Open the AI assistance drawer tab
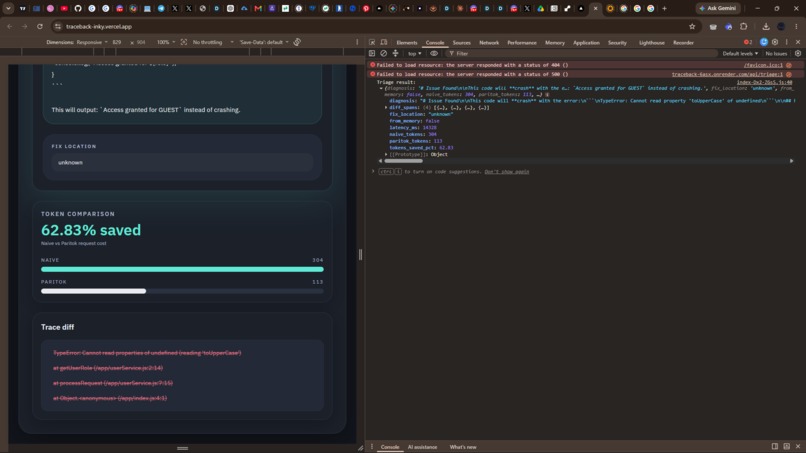Viewport: 806px width, 453px height. [x=422, y=447]
